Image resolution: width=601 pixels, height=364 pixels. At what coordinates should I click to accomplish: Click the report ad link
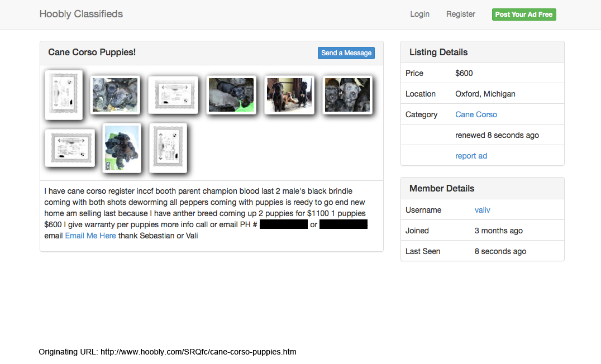pyautogui.click(x=471, y=156)
